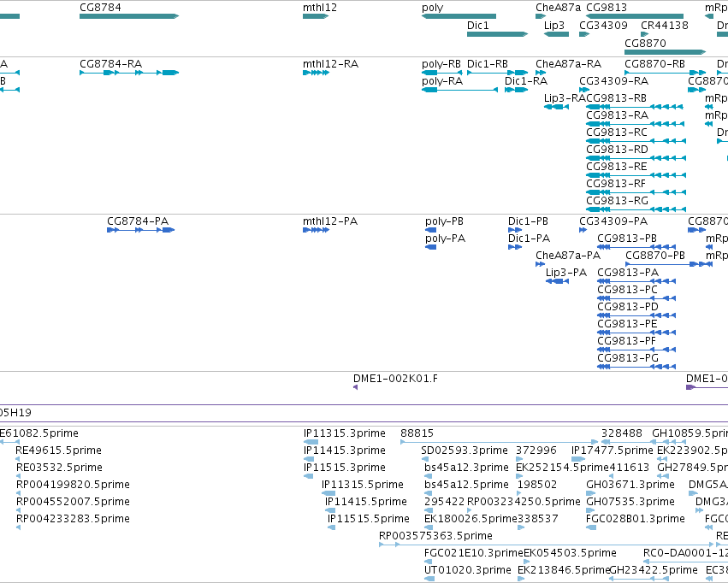This screenshot has height=583, width=728.
Task: Select the FGC028B01.3prime EST label
Action: [x=635, y=519]
